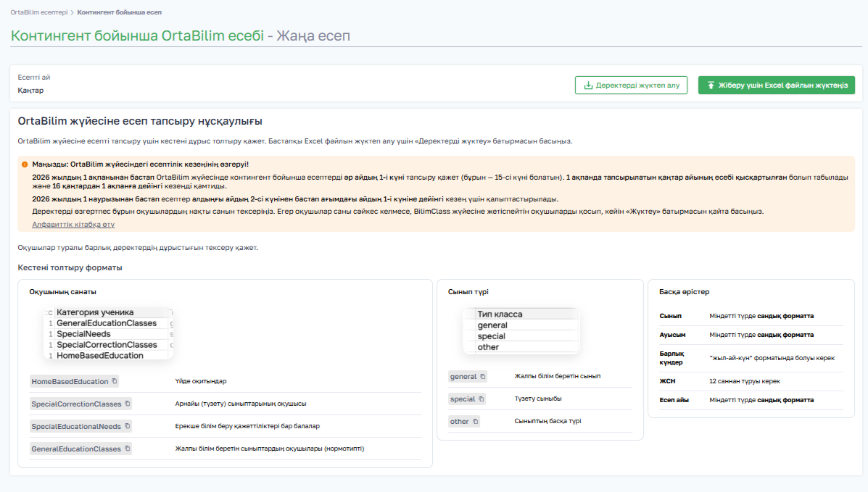Copy the SpecialCorrectionClasses code icon

click(x=128, y=404)
